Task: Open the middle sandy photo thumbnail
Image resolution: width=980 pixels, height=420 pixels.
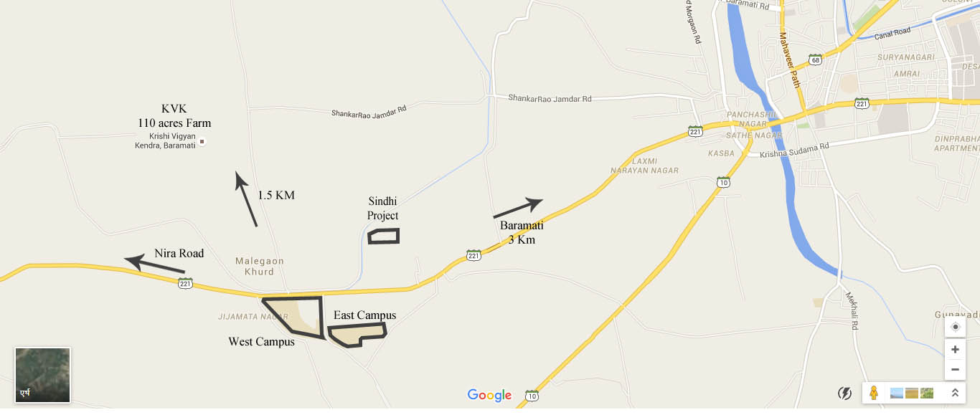Action: click(x=912, y=393)
